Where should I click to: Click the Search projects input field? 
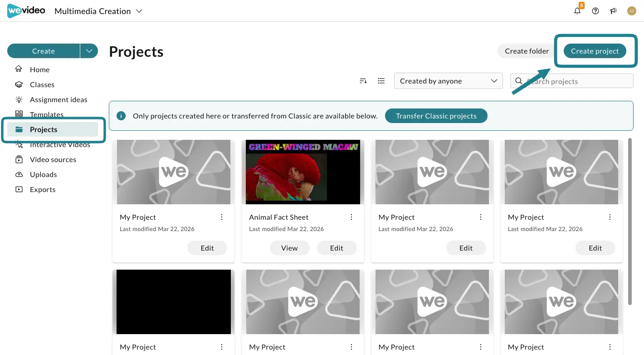coord(572,81)
